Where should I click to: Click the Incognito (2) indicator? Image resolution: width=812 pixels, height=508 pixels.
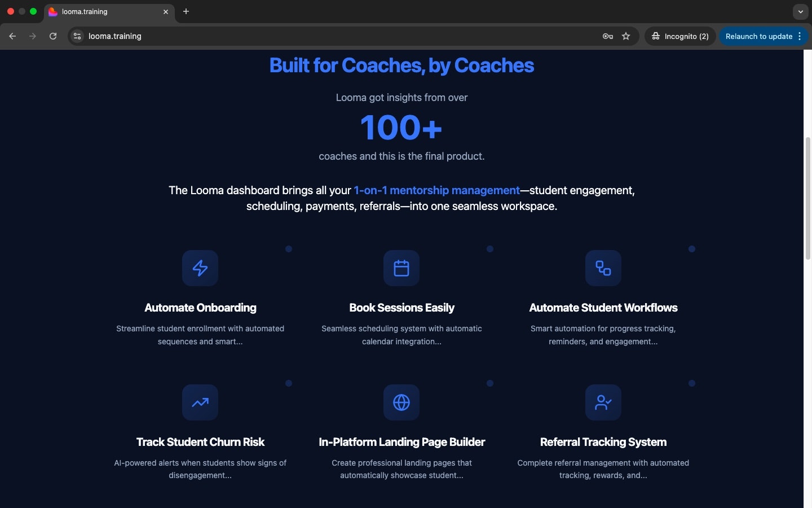click(x=681, y=36)
